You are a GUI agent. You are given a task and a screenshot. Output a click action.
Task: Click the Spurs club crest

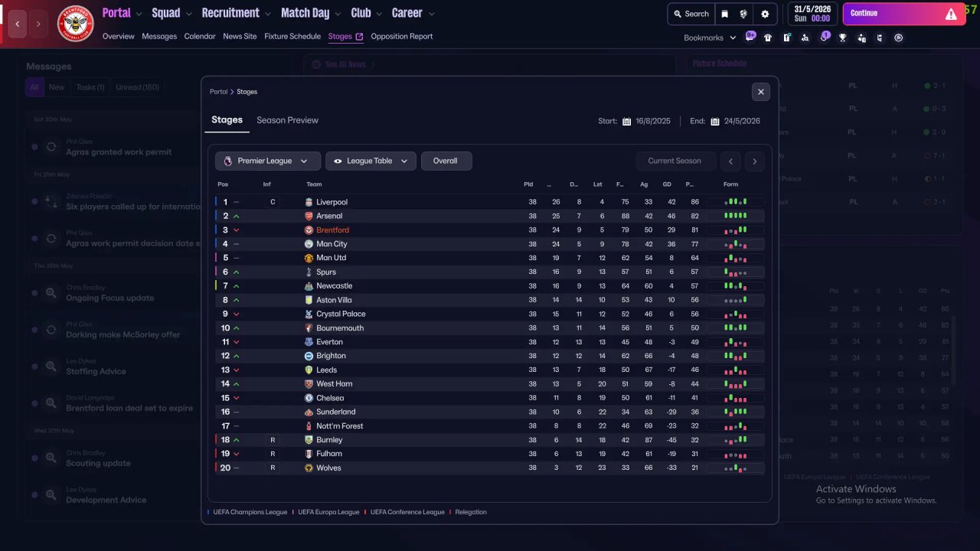pos(309,272)
